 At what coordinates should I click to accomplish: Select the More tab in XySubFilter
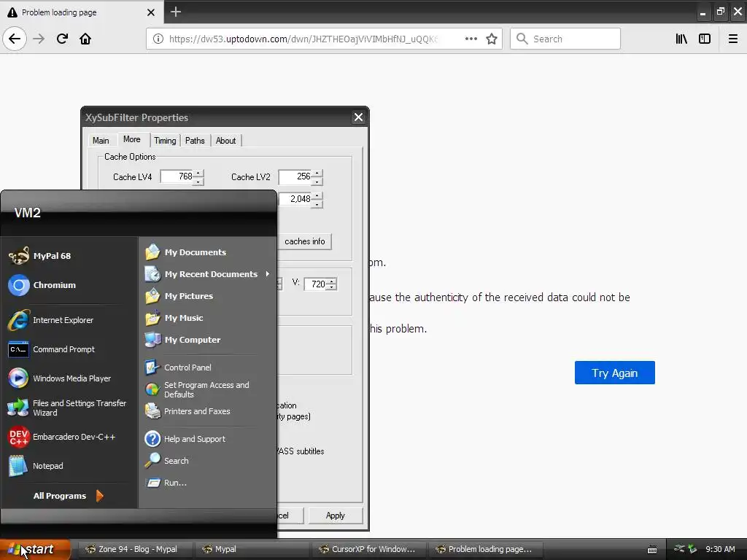click(132, 139)
